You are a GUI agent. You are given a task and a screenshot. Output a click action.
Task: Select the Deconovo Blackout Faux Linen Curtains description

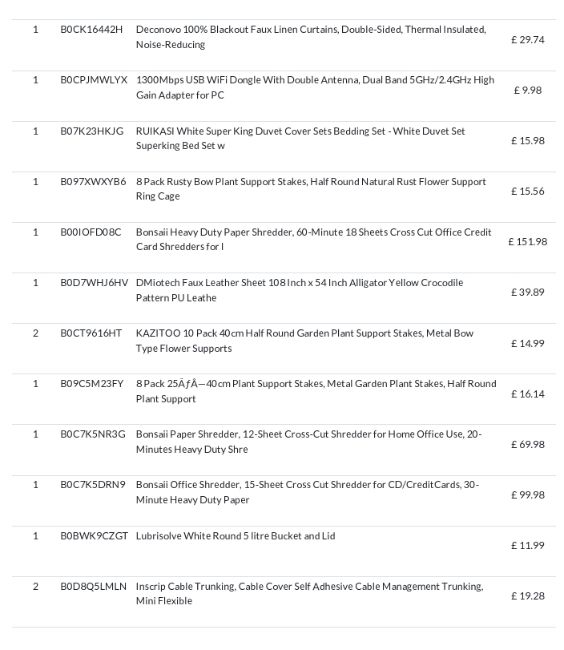tap(311, 37)
